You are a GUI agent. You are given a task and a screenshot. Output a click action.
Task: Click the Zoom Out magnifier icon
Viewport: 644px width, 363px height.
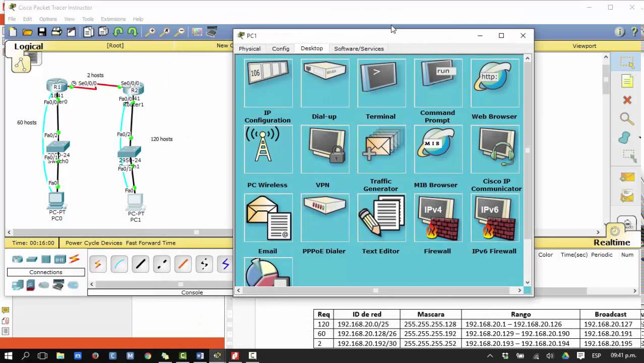tap(179, 32)
